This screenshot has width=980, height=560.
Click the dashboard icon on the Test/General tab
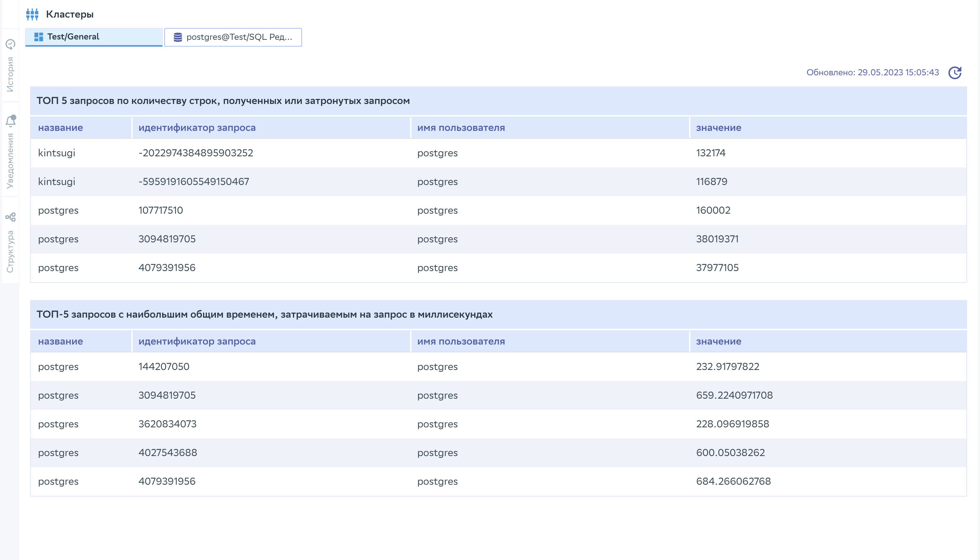(x=38, y=37)
